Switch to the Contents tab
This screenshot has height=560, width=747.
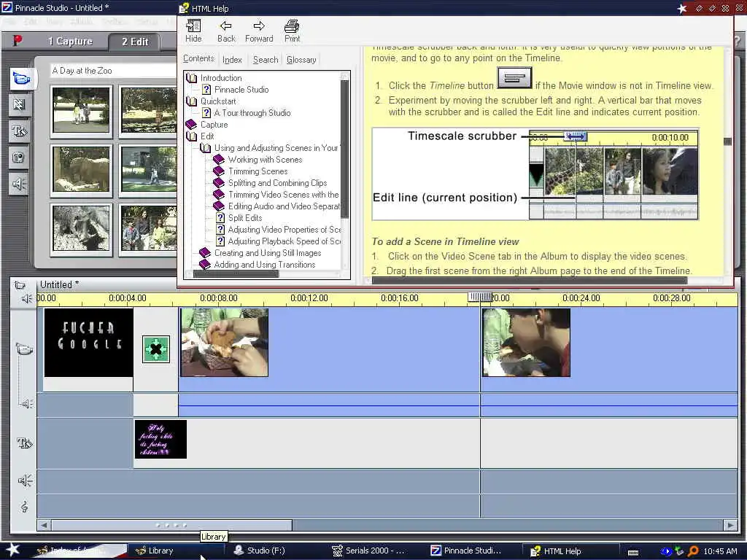click(198, 58)
